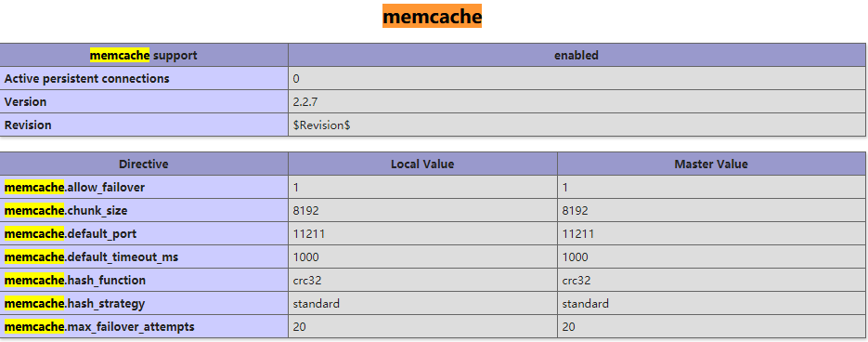868x342 pixels.
Task: Click local value 8192 for chunk_size
Action: (x=306, y=211)
